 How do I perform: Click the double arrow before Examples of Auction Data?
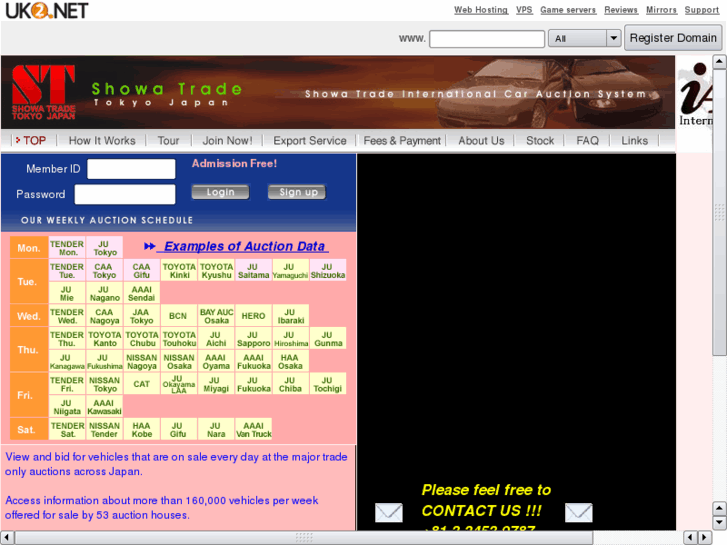(149, 246)
